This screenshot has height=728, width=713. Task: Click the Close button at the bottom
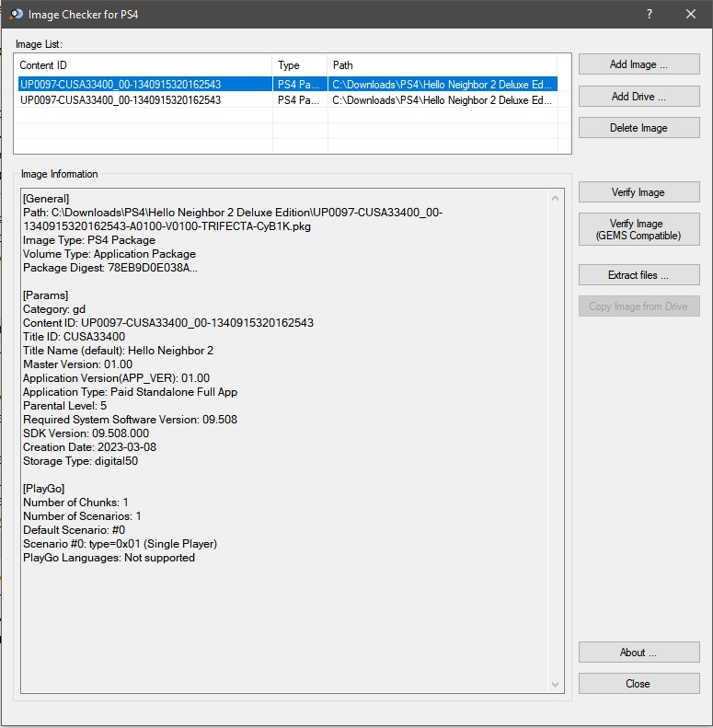pyautogui.click(x=638, y=684)
